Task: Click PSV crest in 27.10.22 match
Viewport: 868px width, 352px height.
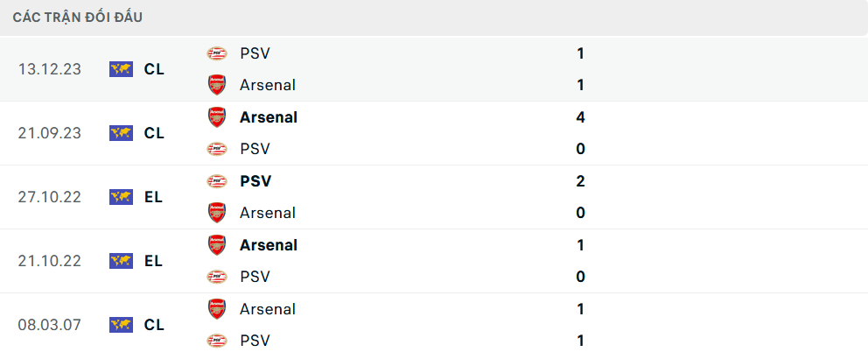Action: coord(216,181)
